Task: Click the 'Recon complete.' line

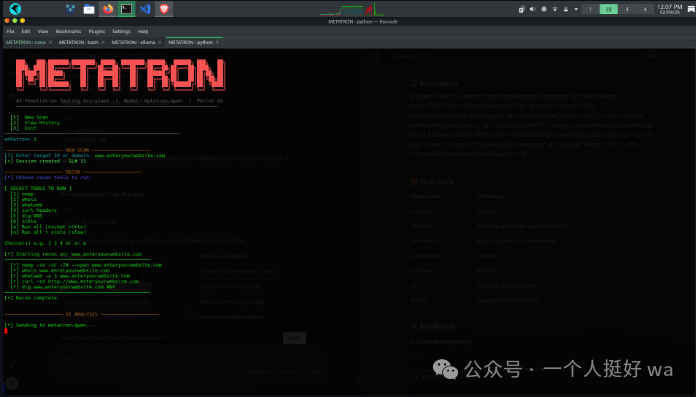Action: point(32,298)
